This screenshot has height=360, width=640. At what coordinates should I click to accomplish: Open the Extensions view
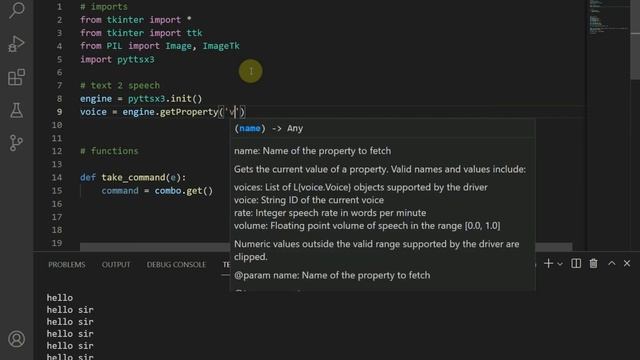16,77
